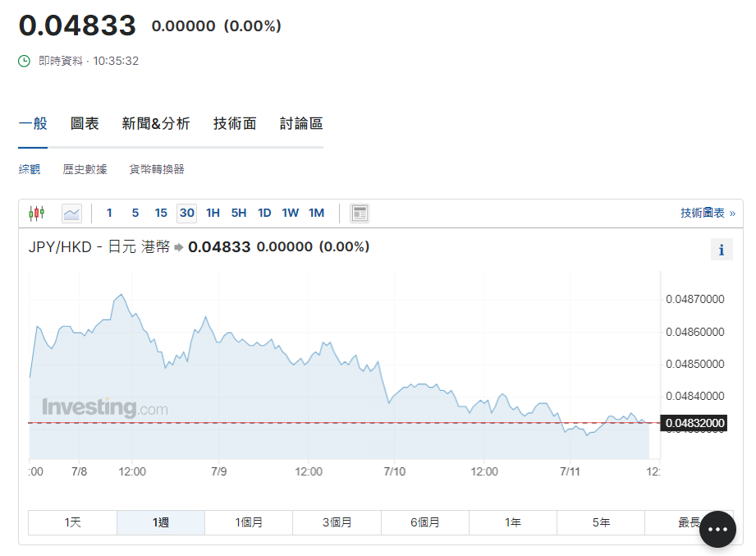Switch the active timeframe to 5 minutes

135,213
